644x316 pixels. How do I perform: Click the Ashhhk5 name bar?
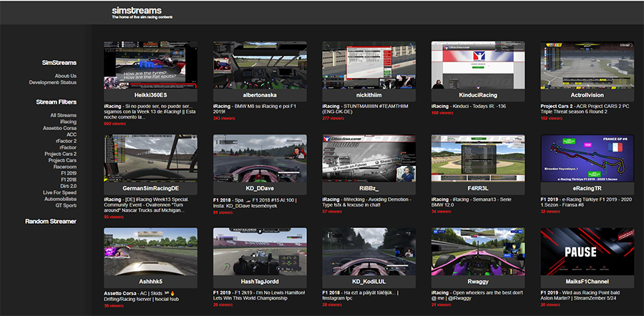(150, 282)
